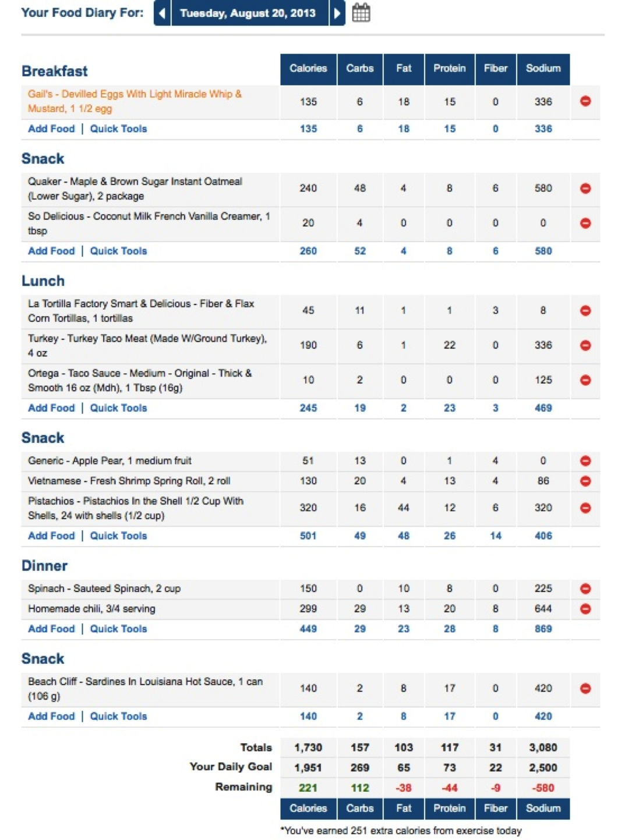625x840 pixels.
Task: Remove So Delicious Coconut Milk Creamer entry
Action: click(x=585, y=224)
